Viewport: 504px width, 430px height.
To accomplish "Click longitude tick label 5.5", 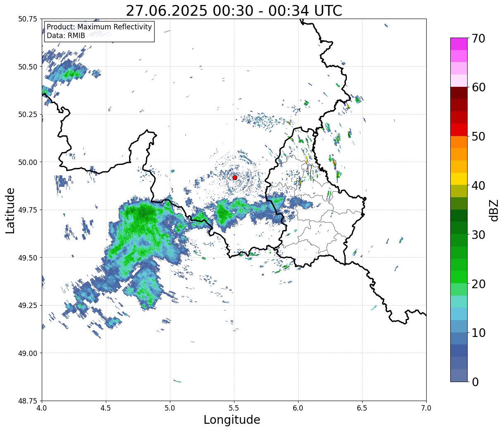I will (234, 408).
